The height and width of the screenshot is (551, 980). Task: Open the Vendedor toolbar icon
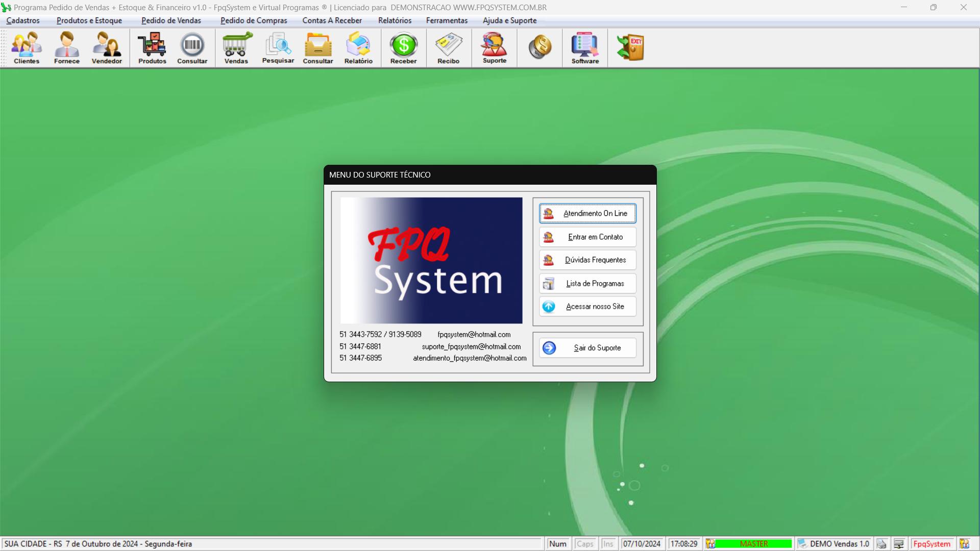(107, 48)
